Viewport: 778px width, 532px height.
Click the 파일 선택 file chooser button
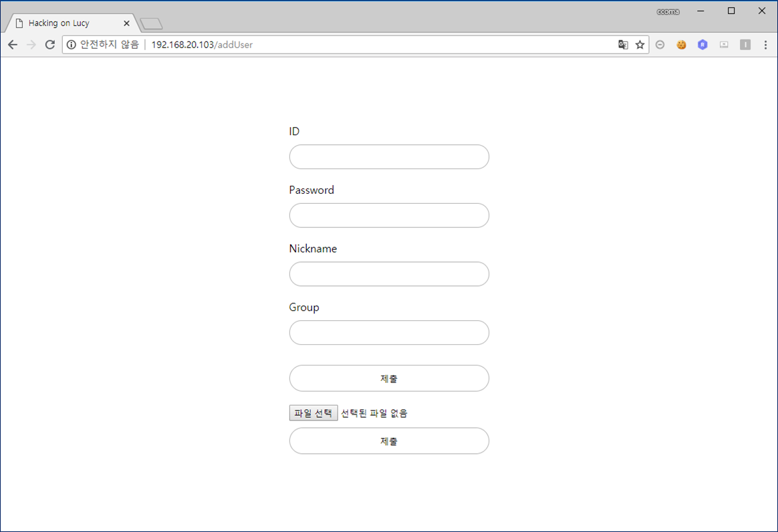click(x=313, y=413)
